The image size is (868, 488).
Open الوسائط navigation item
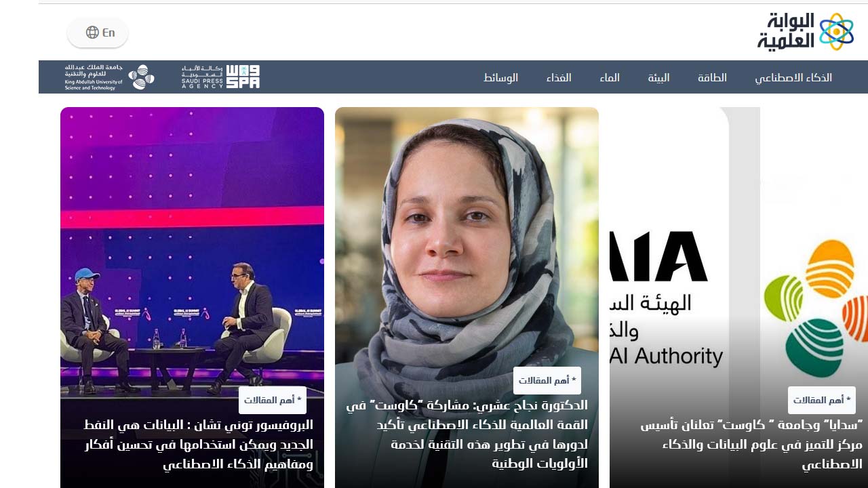click(x=501, y=77)
